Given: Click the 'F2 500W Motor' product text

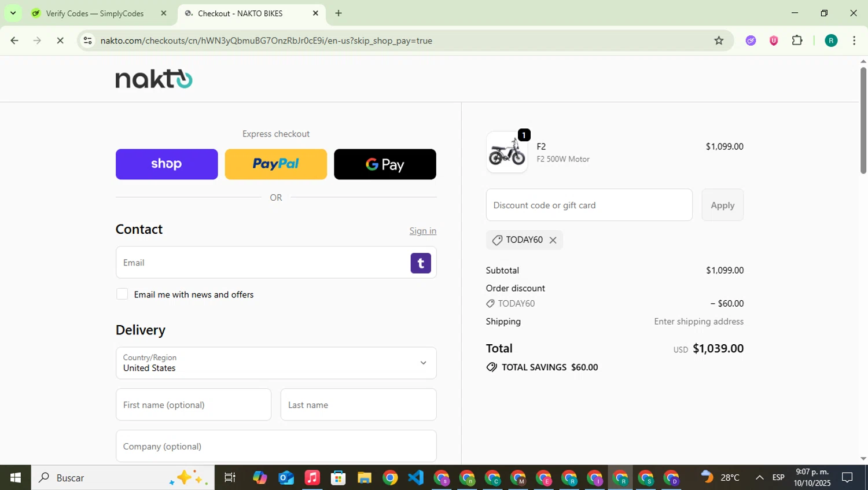Looking at the screenshot, I should point(563,159).
